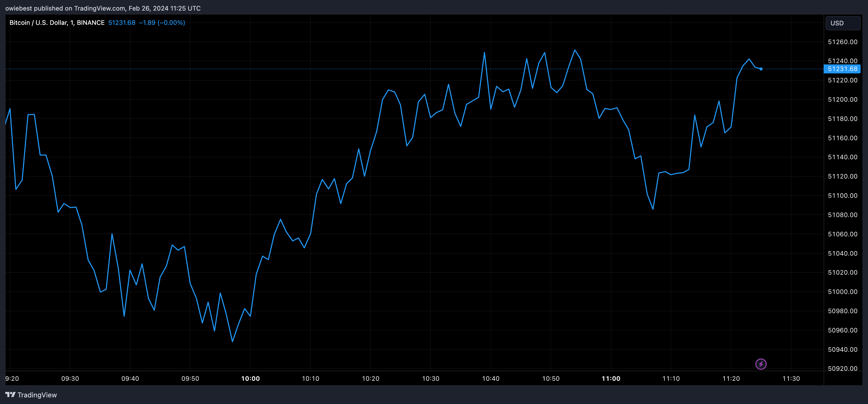868x404 pixels.
Task: Click the 10:00 time axis label
Action: pos(250,378)
